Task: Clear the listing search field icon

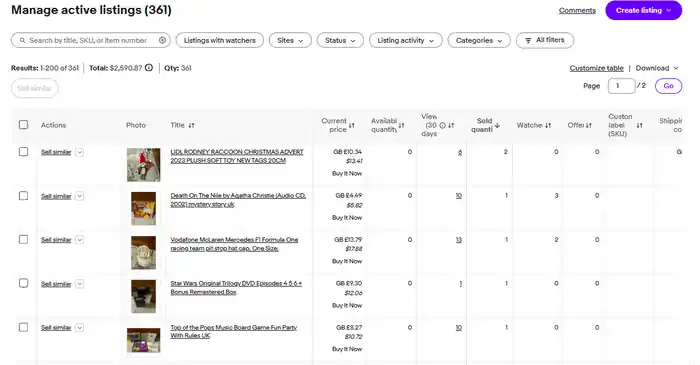Action: 162,40
